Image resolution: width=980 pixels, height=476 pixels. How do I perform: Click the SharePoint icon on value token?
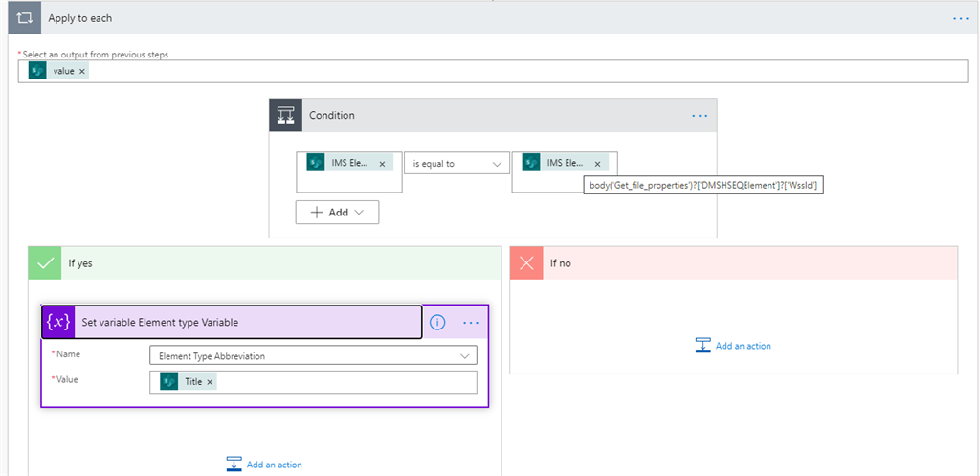point(37,71)
